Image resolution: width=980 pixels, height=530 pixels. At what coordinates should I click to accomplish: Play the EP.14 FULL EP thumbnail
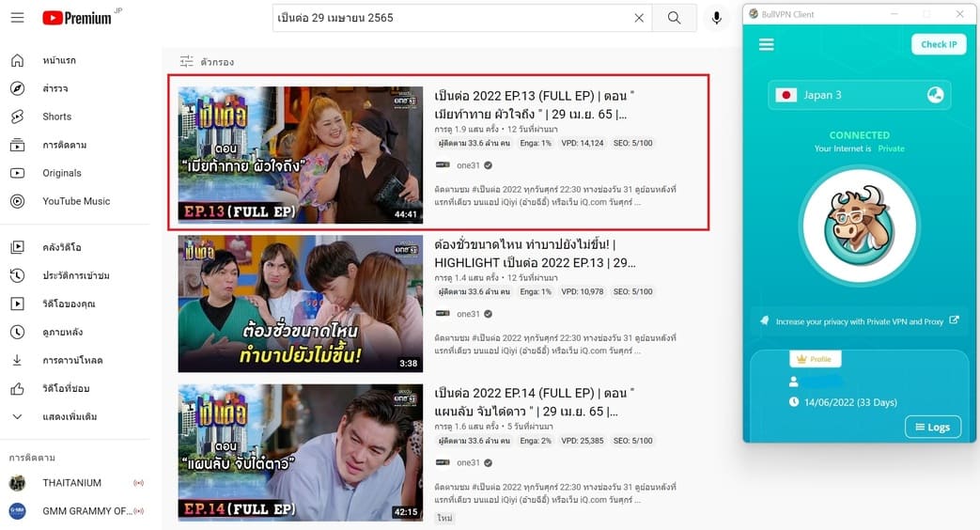point(300,452)
